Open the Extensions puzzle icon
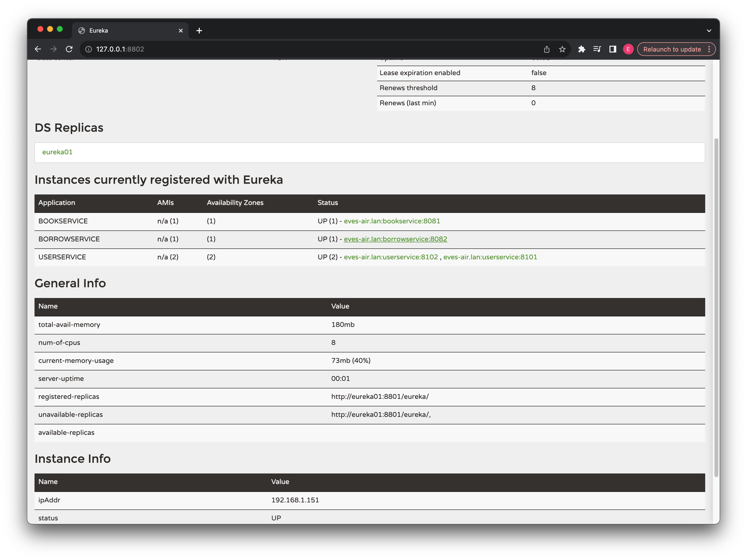Viewport: 747px width, 560px height. [582, 49]
